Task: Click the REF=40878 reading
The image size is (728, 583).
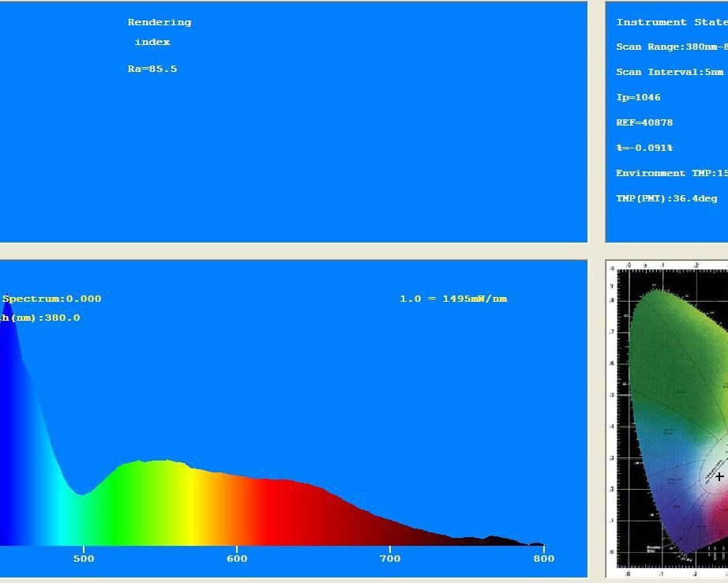Action: (644, 122)
